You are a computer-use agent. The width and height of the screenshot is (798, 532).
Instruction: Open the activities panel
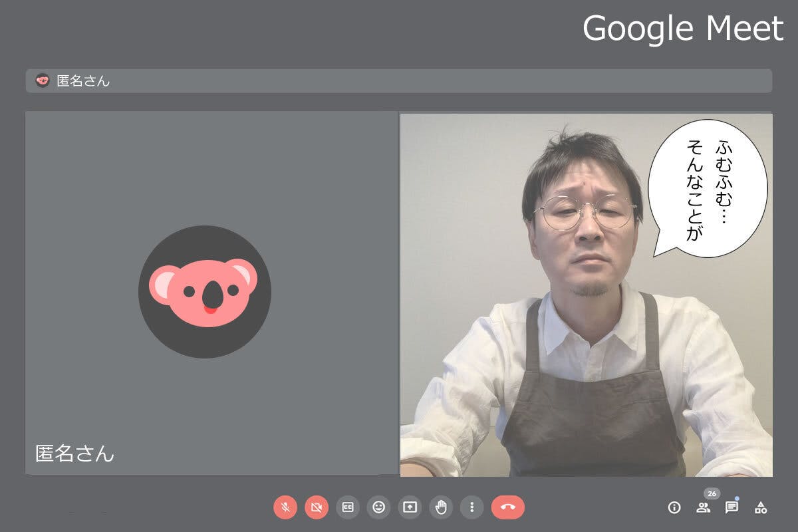(x=761, y=507)
